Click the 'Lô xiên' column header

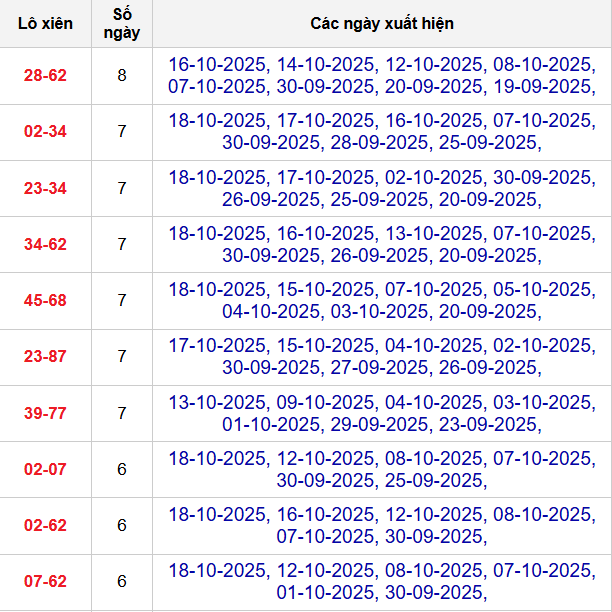pos(45,23)
